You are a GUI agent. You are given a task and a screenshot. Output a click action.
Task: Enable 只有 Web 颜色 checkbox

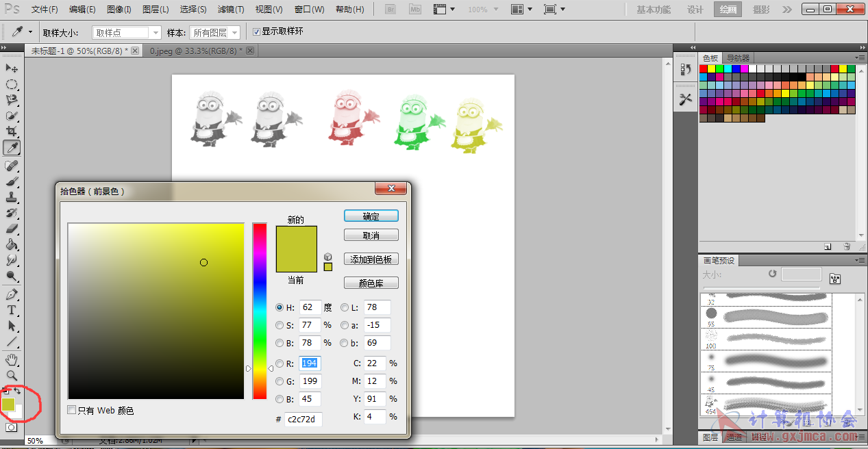(x=72, y=410)
